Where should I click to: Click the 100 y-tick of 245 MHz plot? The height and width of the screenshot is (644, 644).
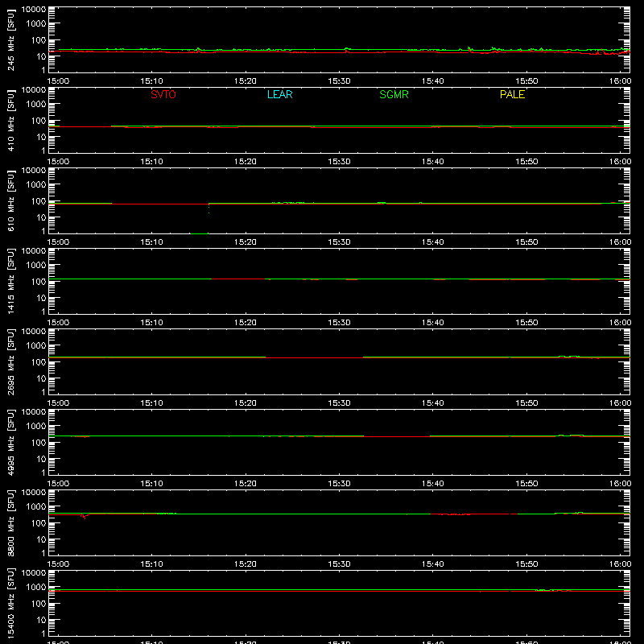39,40
